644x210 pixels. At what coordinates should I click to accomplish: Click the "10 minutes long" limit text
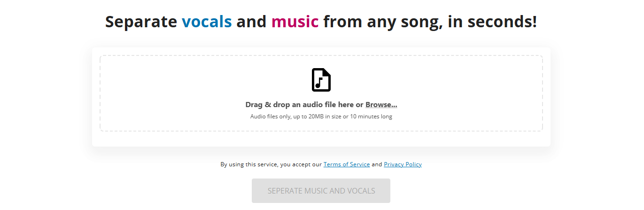tap(372, 117)
